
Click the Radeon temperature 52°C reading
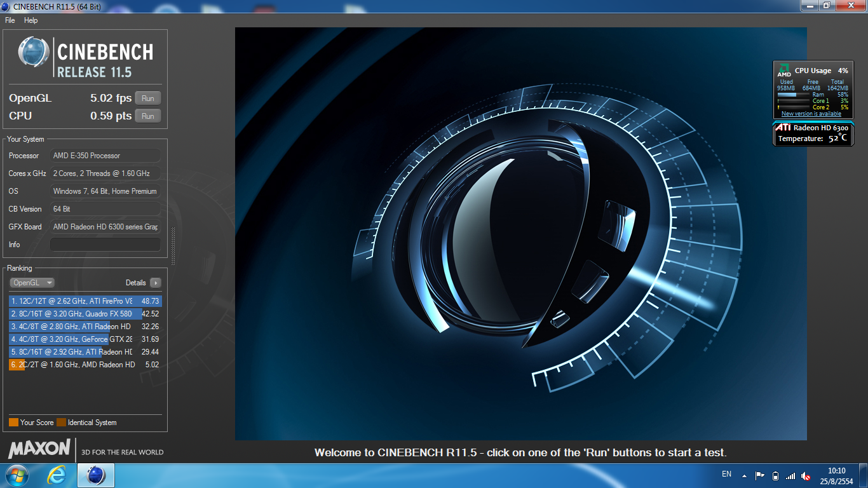tap(838, 138)
